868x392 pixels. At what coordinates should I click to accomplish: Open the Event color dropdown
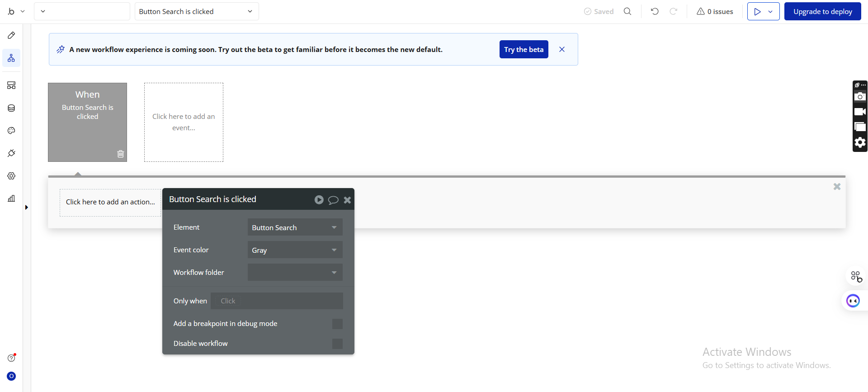(x=295, y=250)
